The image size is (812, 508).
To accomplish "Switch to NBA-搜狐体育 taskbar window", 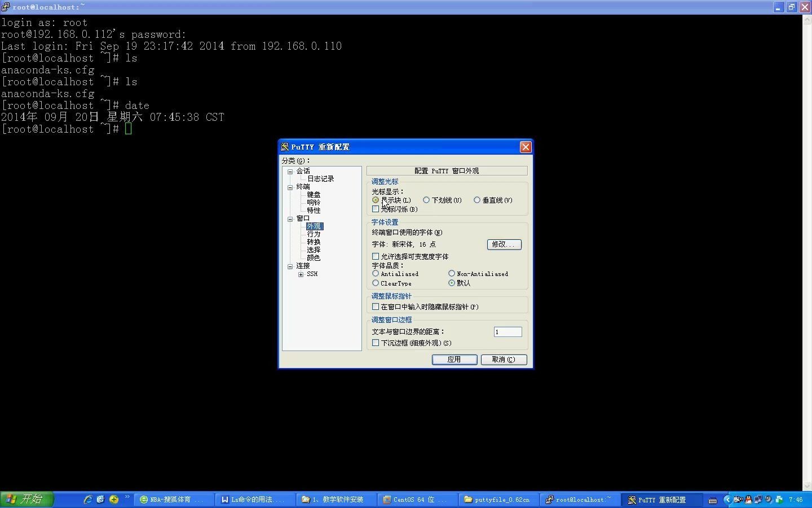I will tap(174, 500).
